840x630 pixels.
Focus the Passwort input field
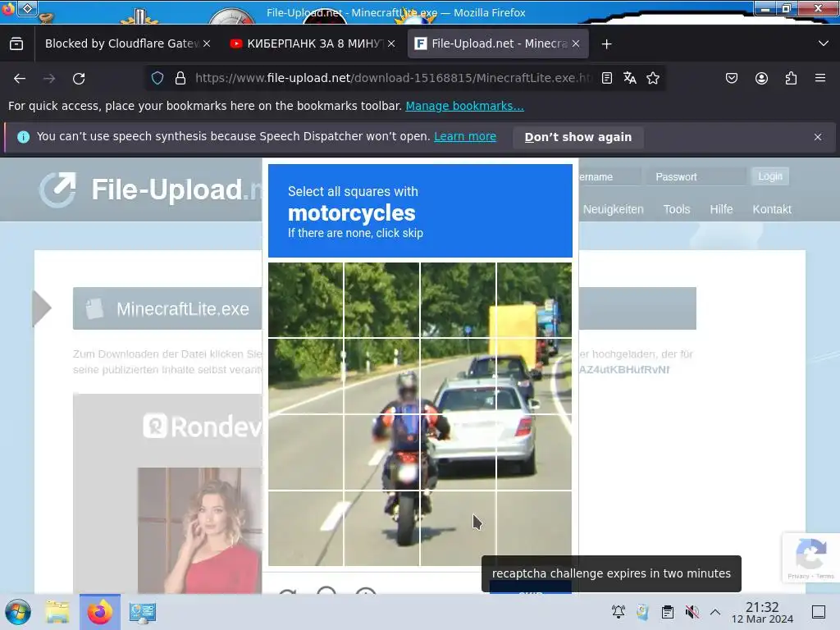[x=696, y=177]
